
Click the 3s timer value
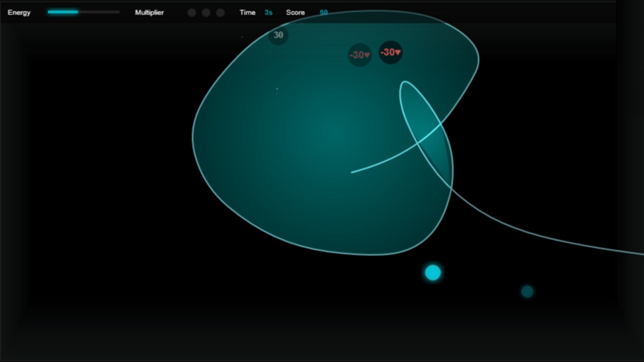pos(268,12)
